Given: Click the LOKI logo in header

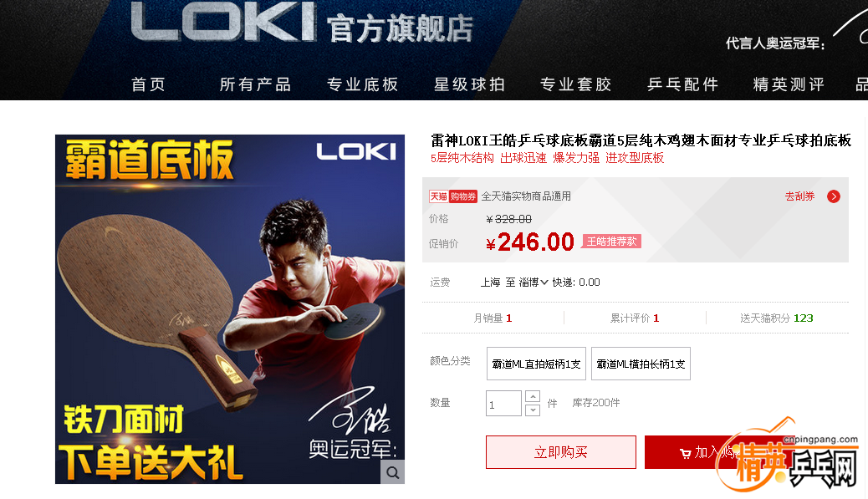Looking at the screenshot, I should pos(223,22).
